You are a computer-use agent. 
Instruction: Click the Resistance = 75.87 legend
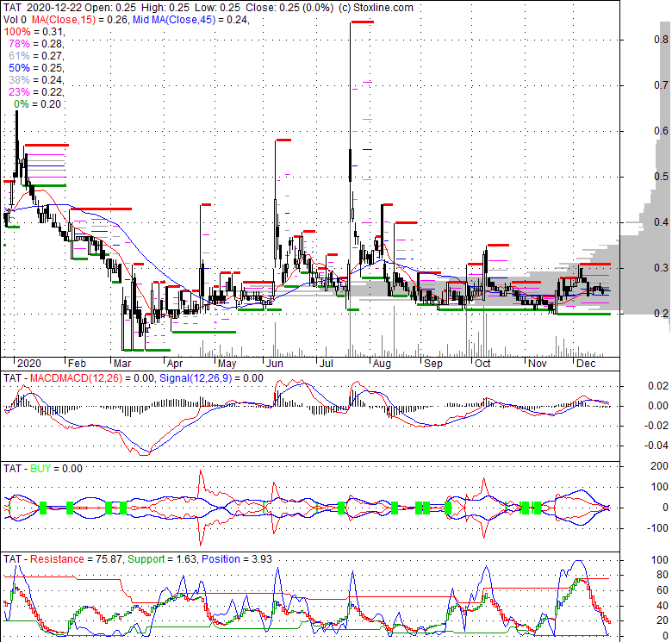tap(77, 559)
